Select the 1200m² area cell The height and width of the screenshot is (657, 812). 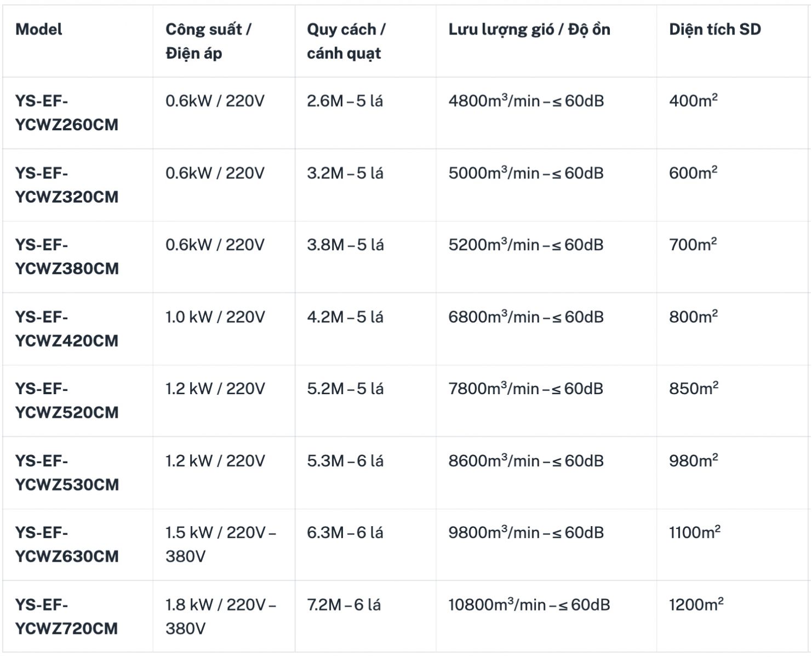[696, 604]
